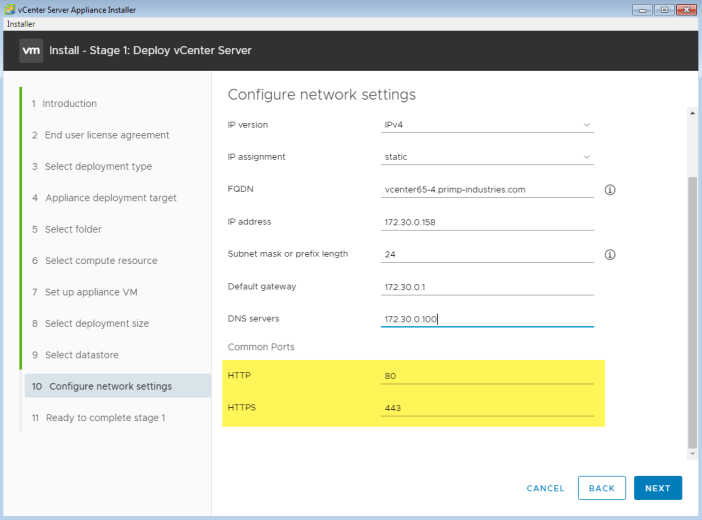
Task: Click the Subnet mask or prefix length label
Action: (x=288, y=254)
